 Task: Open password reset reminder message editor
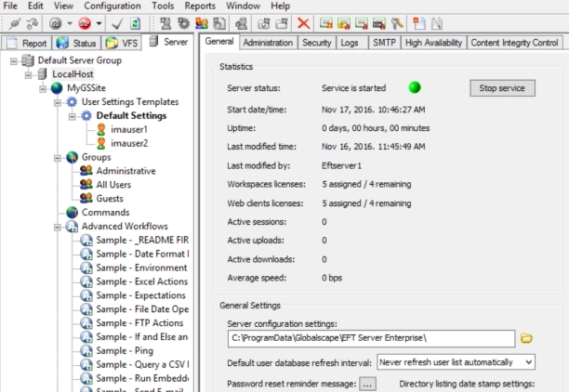pos(368,384)
